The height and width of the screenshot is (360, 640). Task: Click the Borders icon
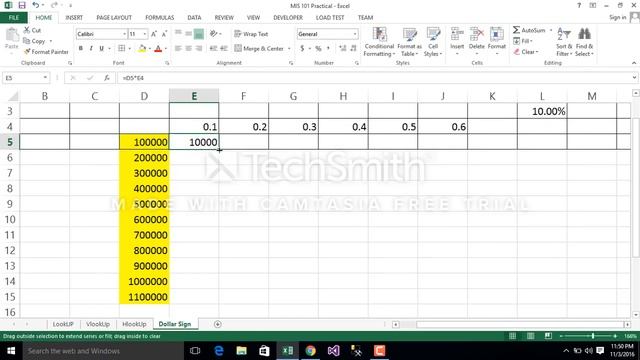click(x=122, y=49)
